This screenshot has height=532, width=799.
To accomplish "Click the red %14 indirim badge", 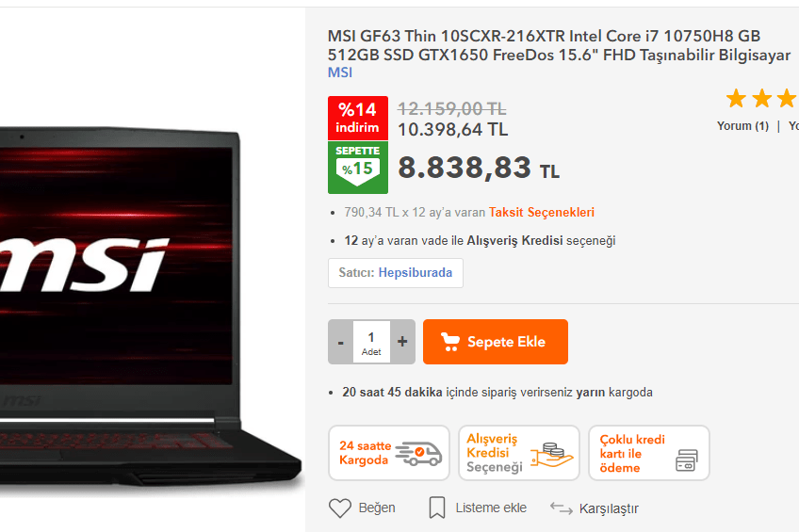I will click(358, 118).
